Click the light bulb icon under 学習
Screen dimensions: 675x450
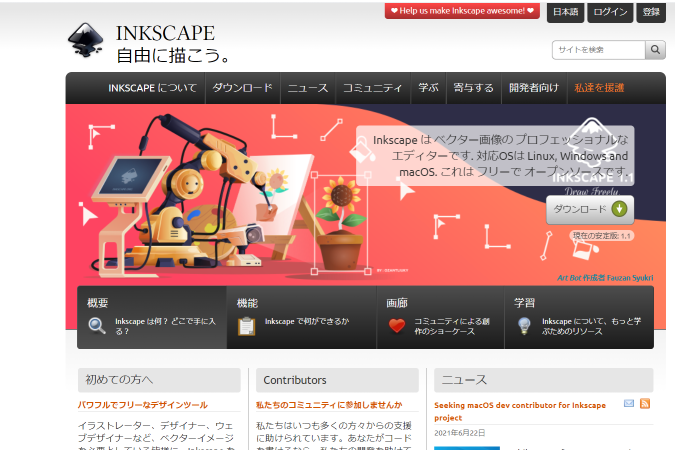(x=524, y=326)
